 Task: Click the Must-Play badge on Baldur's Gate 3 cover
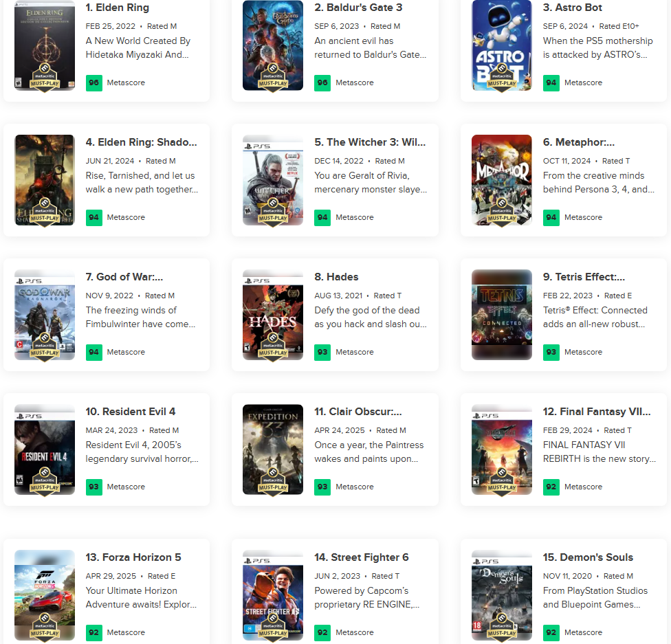pos(273,78)
